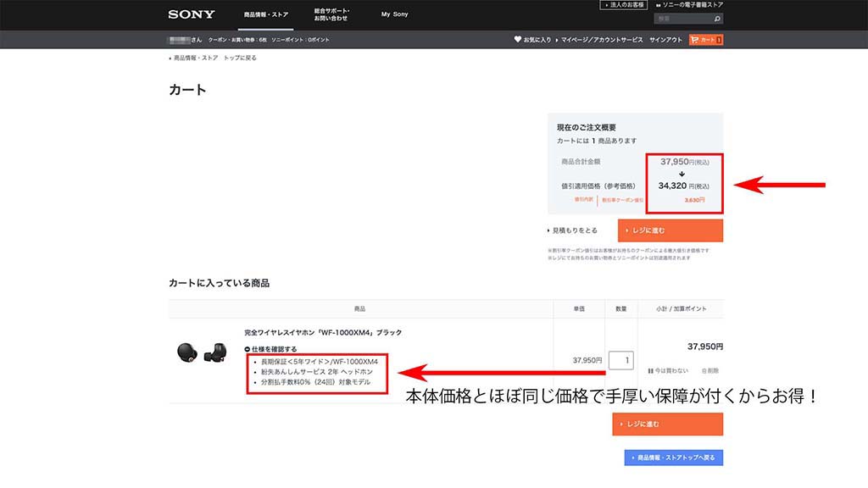The image size is (868, 488).
Task: Click the サインアウト link
Action: coord(665,40)
